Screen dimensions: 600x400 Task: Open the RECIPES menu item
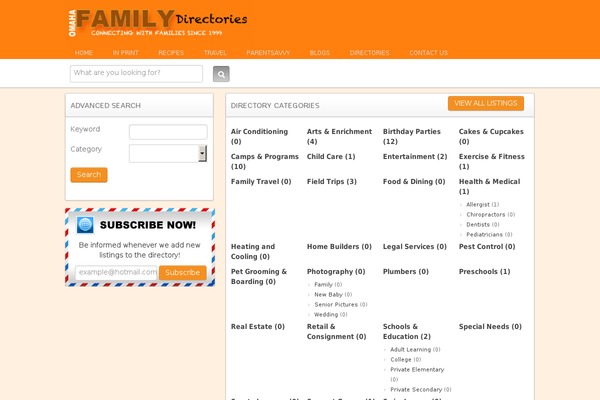click(x=171, y=53)
